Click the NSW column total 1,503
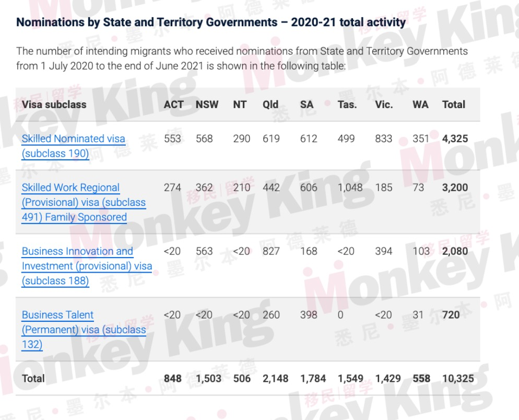The image size is (519, 420). coord(208,378)
